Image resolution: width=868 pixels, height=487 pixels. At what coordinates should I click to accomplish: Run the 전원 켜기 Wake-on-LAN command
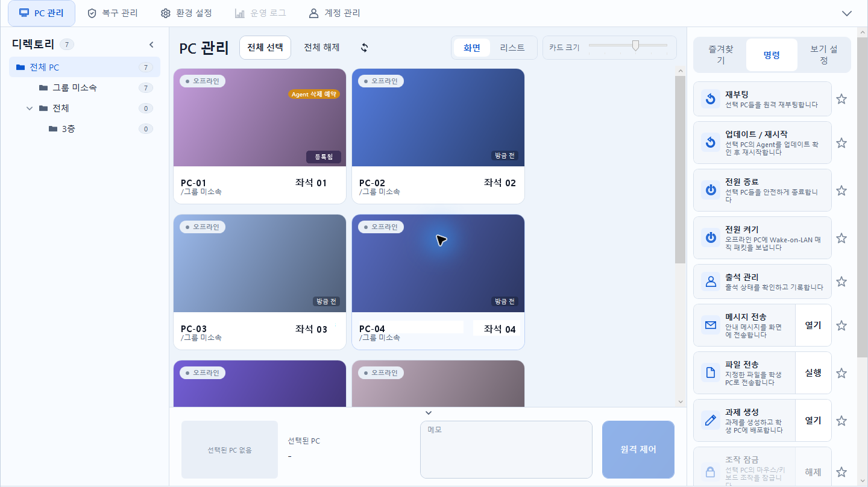[x=763, y=238]
